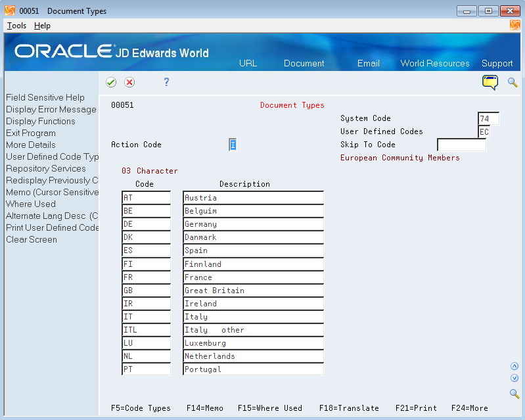Screen dimensions: 525x420
Task: Click the FR code field
Action: (147, 277)
